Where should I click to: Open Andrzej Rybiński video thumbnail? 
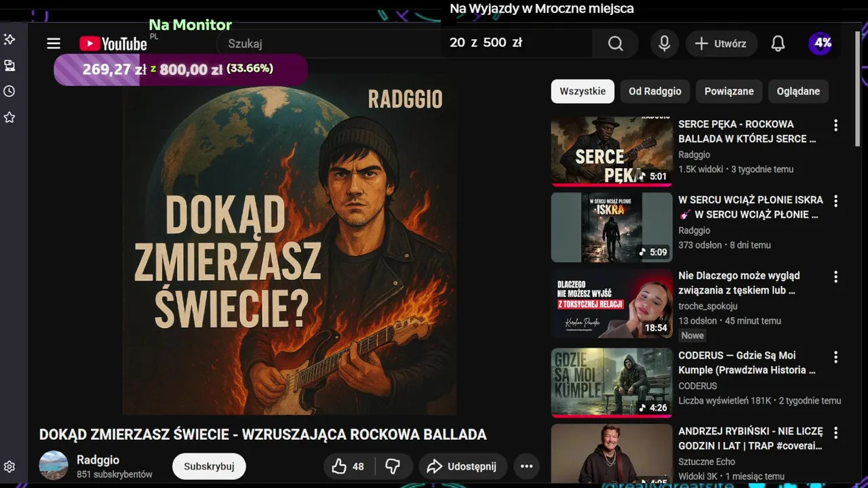tap(612, 454)
